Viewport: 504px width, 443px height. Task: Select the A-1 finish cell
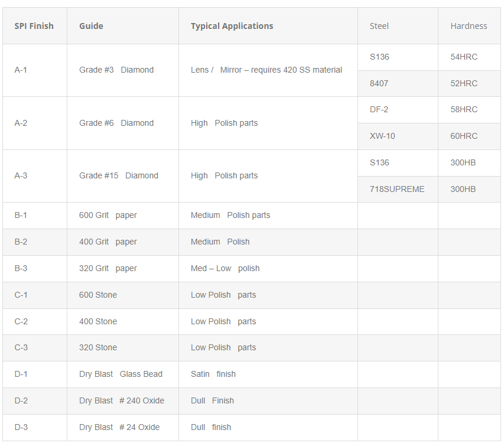click(x=21, y=70)
